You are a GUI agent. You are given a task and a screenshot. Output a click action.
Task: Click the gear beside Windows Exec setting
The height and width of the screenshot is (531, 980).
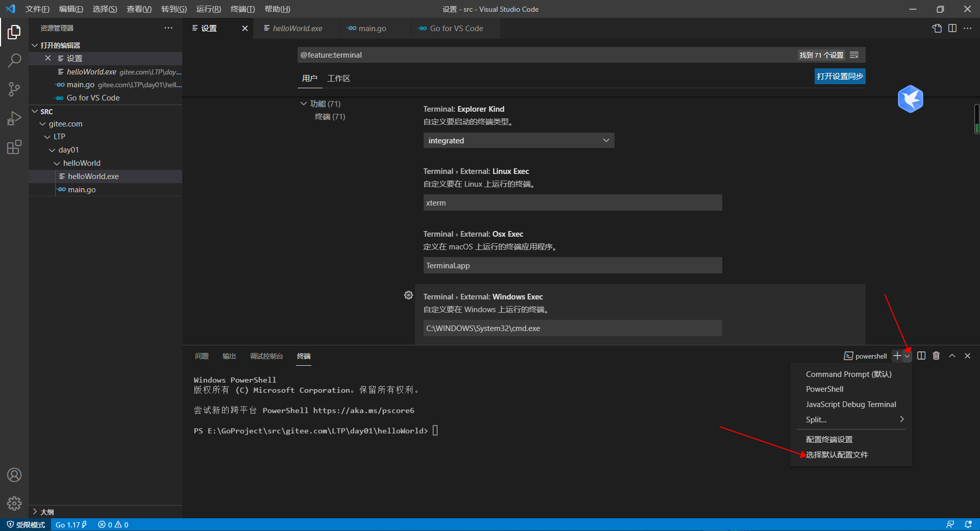(x=408, y=295)
